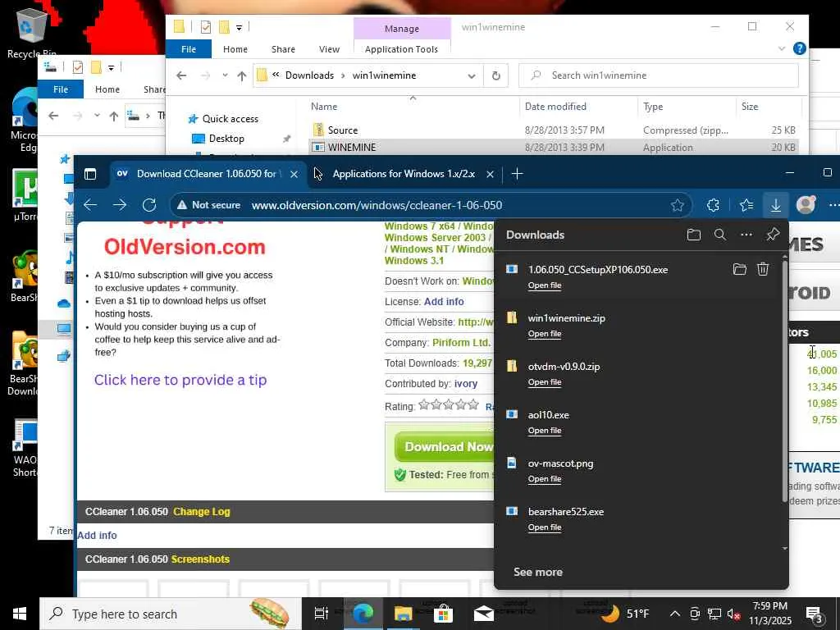Go back in Edge browser
Viewport: 840px width, 630px height.
click(90, 204)
